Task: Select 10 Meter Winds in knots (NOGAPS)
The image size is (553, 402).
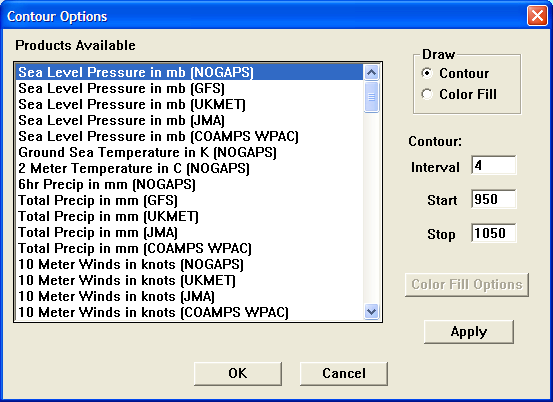Action: click(189, 264)
